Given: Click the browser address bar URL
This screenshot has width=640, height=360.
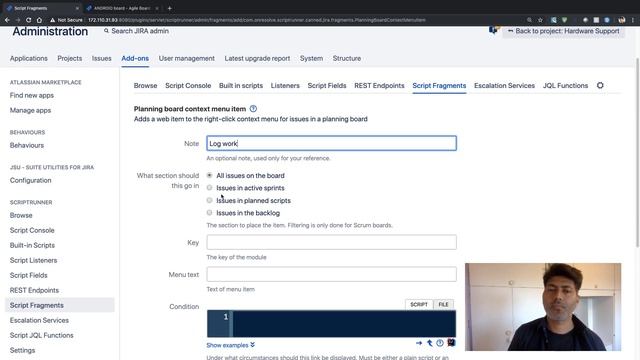Looking at the screenshot, I should click(257, 20).
